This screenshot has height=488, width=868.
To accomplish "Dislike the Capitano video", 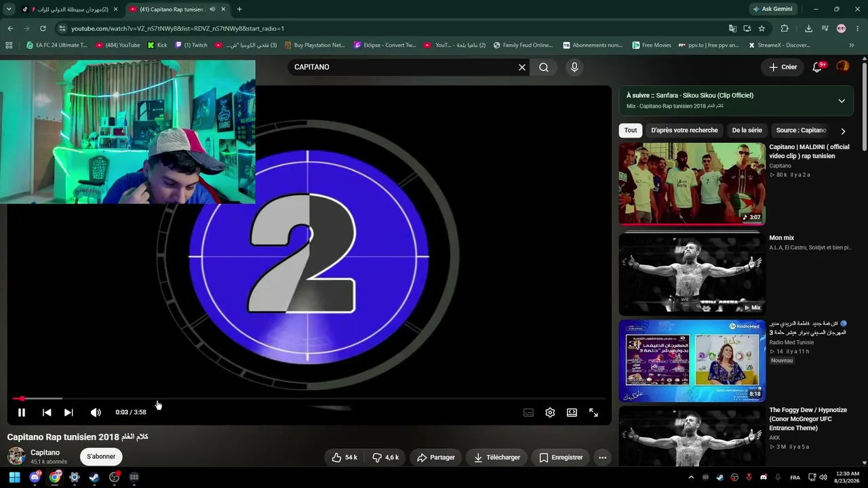I will coord(386,457).
